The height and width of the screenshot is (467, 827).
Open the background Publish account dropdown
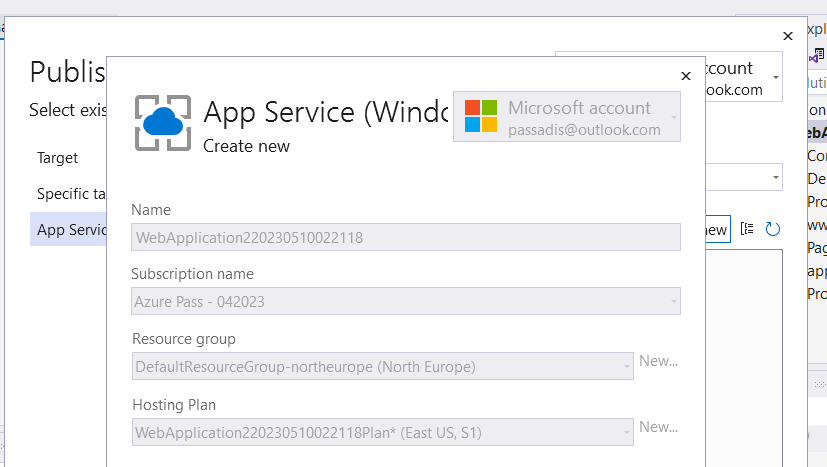776,77
